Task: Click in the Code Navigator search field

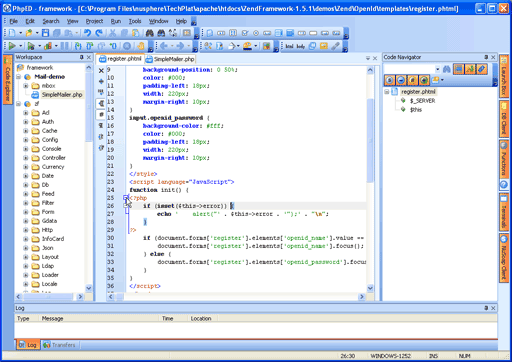Action: click(409, 69)
